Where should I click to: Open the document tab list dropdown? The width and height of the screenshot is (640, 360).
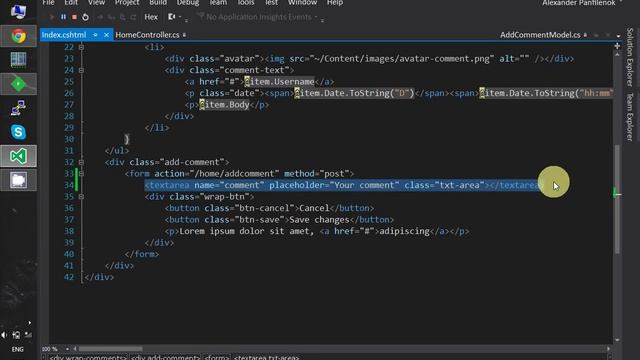pos(618,36)
